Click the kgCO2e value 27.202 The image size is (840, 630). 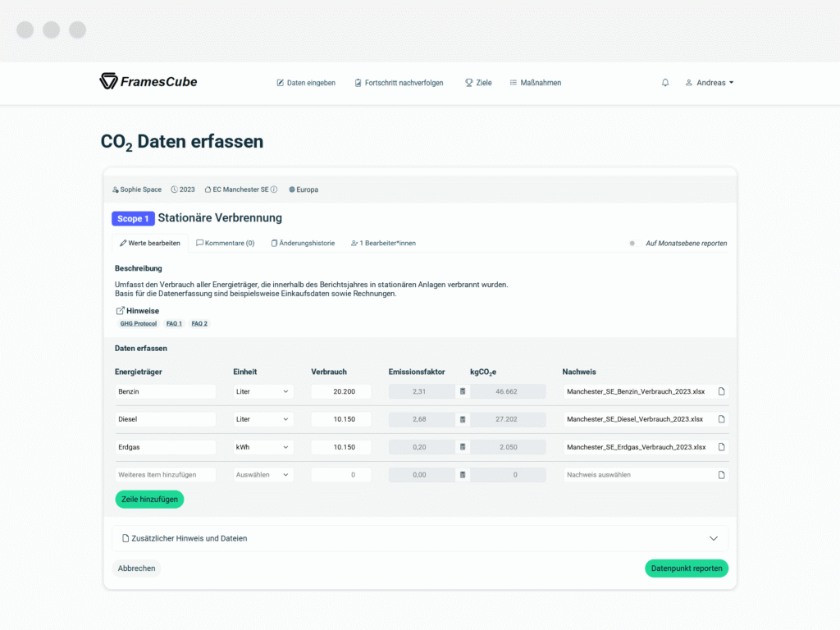click(x=508, y=419)
